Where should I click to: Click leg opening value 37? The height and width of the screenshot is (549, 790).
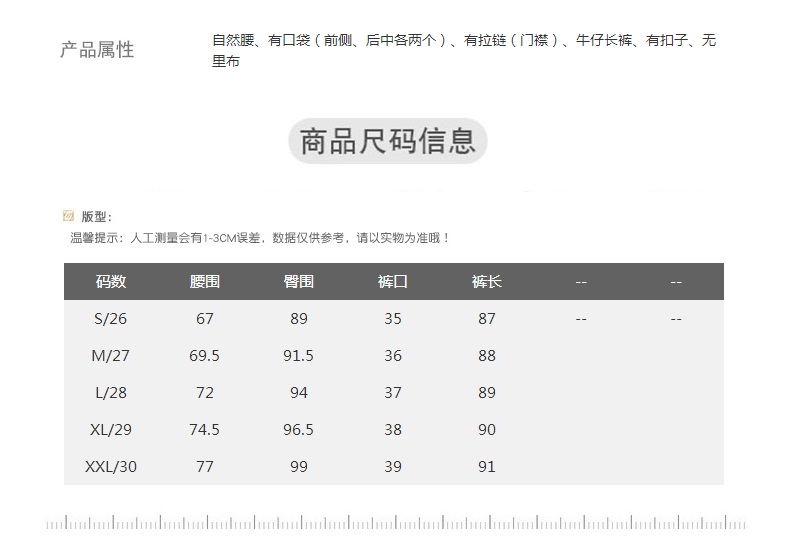click(x=393, y=393)
